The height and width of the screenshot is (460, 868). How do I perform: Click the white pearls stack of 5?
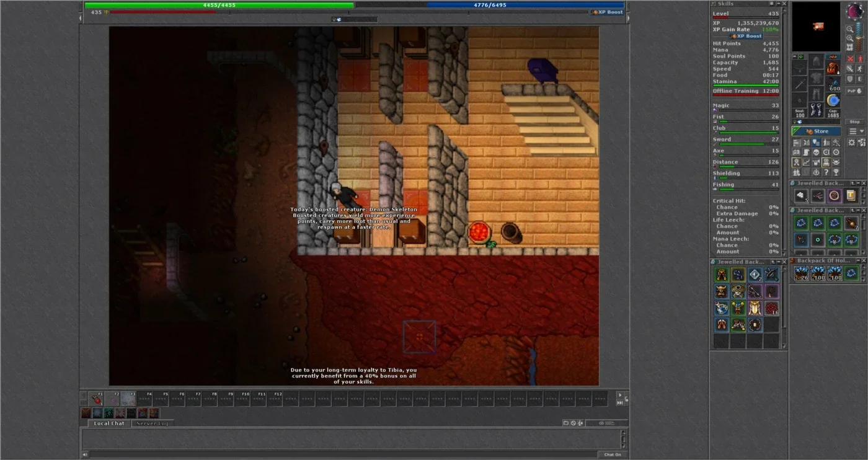coord(801,196)
